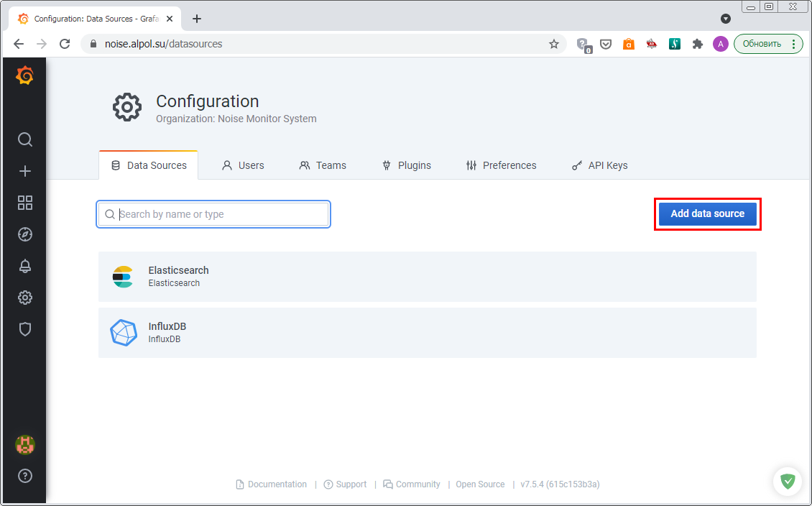812x506 pixels.
Task: Click the Grafana logo home icon
Action: pos(24,75)
